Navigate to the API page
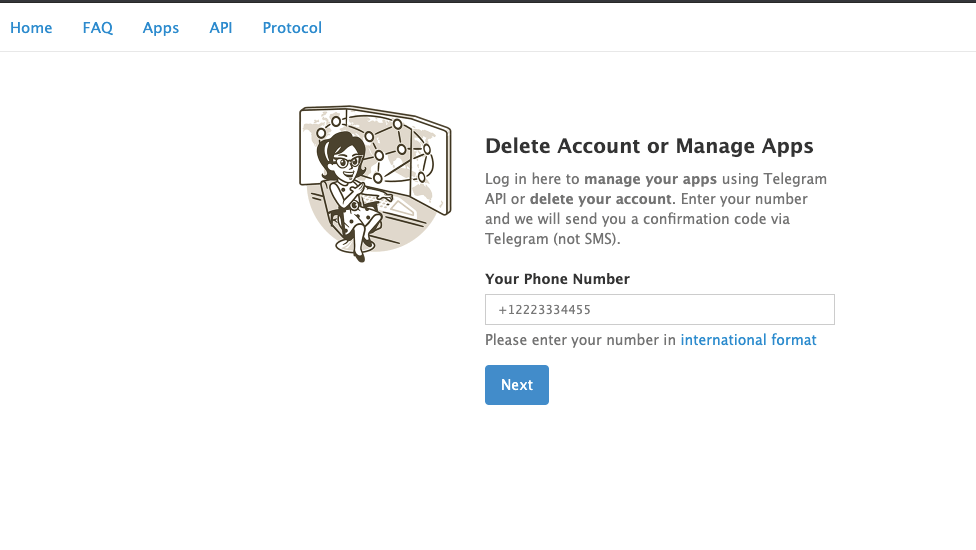 (221, 28)
